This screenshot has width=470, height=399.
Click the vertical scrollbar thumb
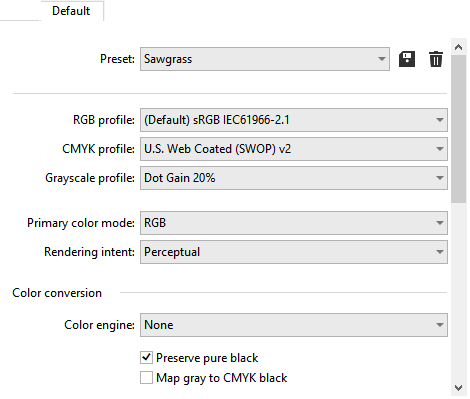point(458,129)
